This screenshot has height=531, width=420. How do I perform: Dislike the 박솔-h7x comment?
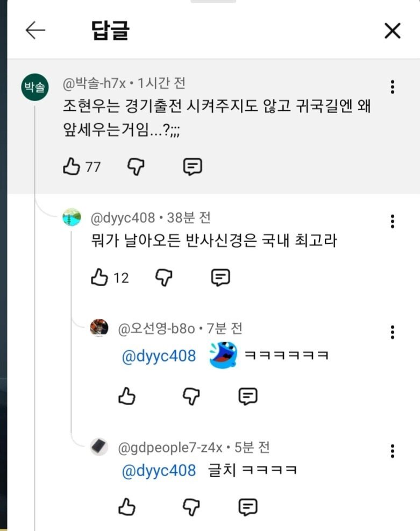click(x=136, y=167)
